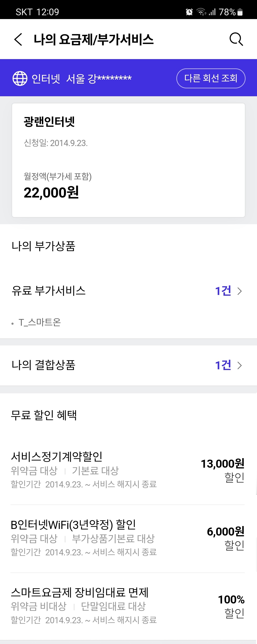The width and height of the screenshot is (257, 644).
Task: Tap the T_스마트온 service entry
Action: pyautogui.click(x=40, y=322)
